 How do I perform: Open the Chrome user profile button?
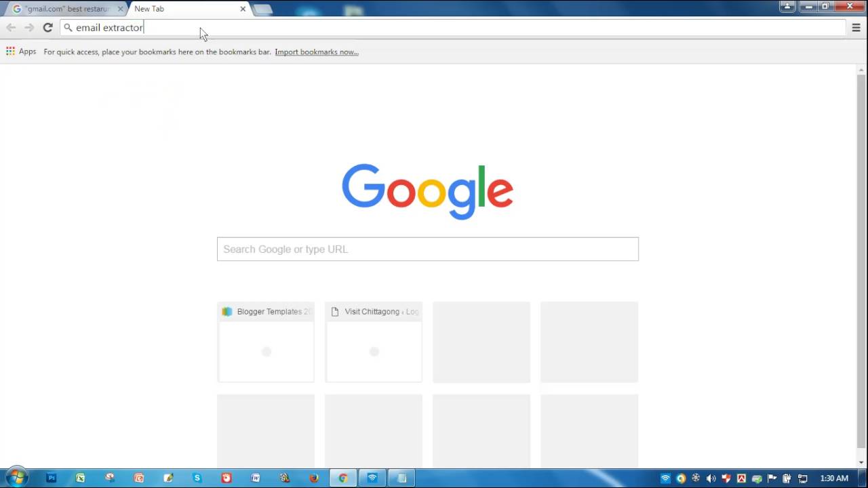point(787,6)
